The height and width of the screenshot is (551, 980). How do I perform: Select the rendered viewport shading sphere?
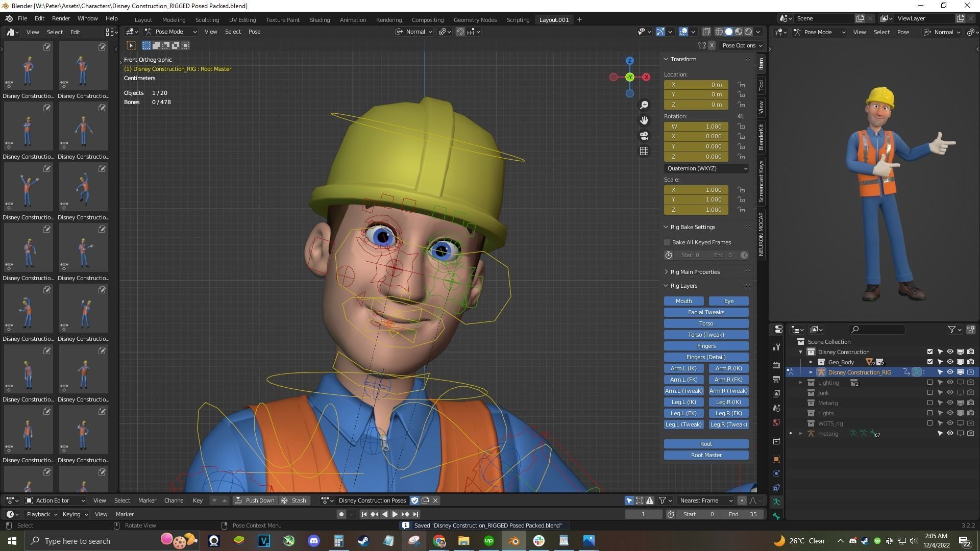coord(748,32)
